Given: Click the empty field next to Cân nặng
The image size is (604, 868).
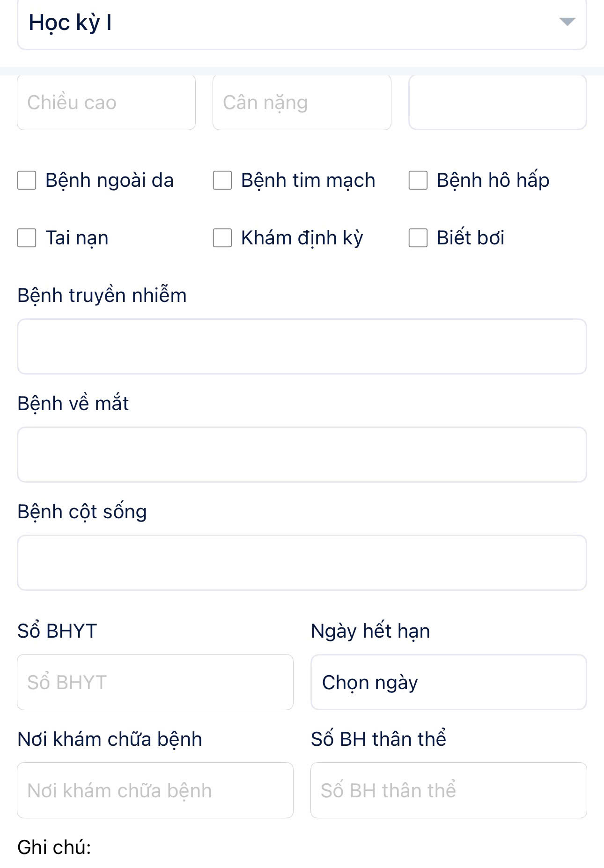Looking at the screenshot, I should [497, 103].
